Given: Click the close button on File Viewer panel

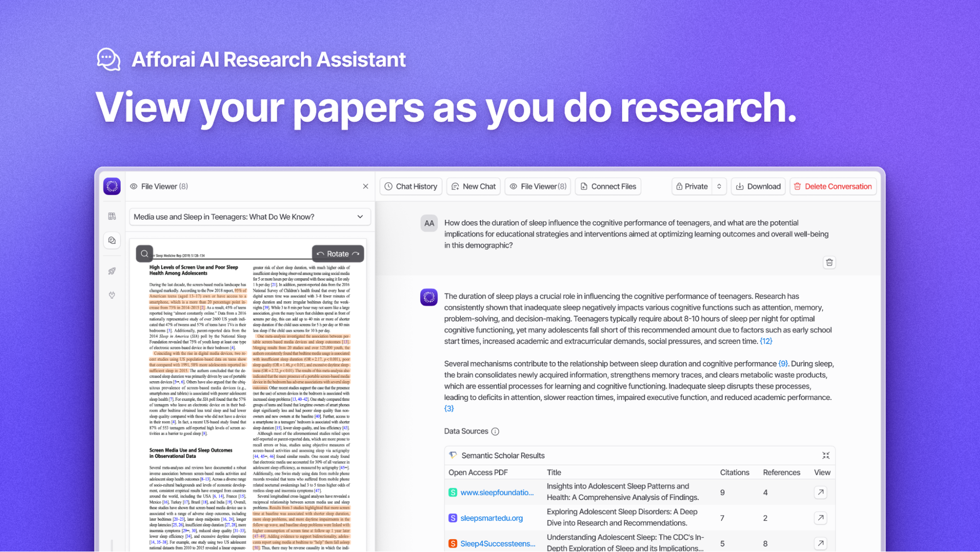Looking at the screenshot, I should click(366, 186).
